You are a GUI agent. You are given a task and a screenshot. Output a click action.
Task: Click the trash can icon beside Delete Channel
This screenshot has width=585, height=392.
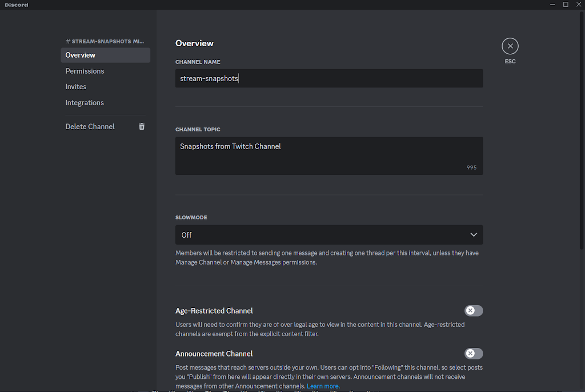tap(142, 126)
